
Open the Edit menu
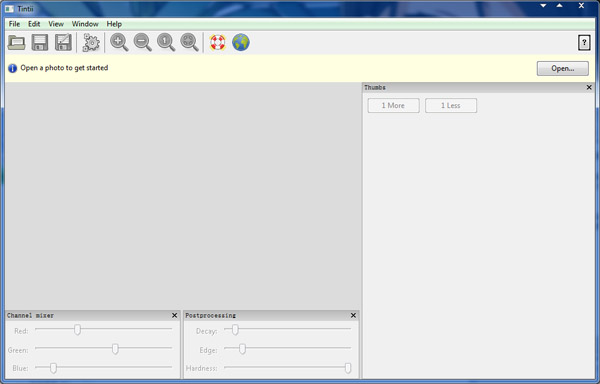[34, 24]
